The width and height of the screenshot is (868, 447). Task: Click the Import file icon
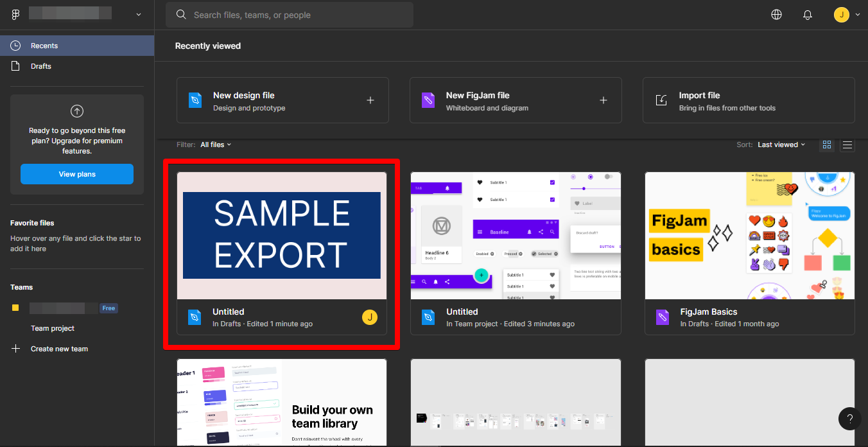click(x=661, y=100)
